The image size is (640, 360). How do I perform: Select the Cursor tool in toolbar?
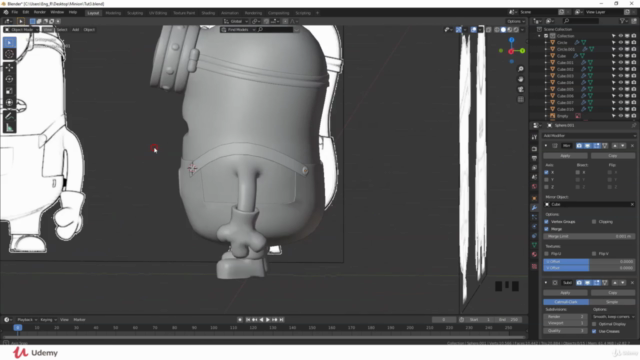click(9, 54)
